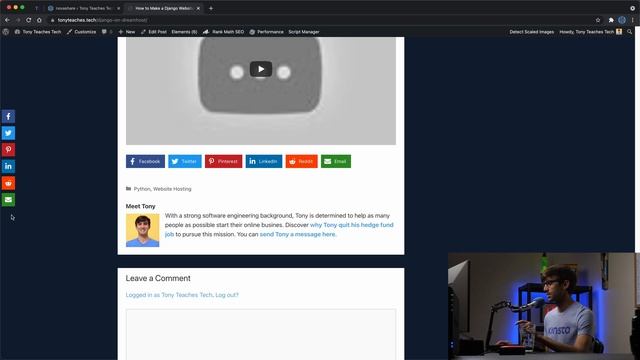Screen dimensions: 640x360
Task: Bookmark this page with the star icon
Action: (x=598, y=20)
